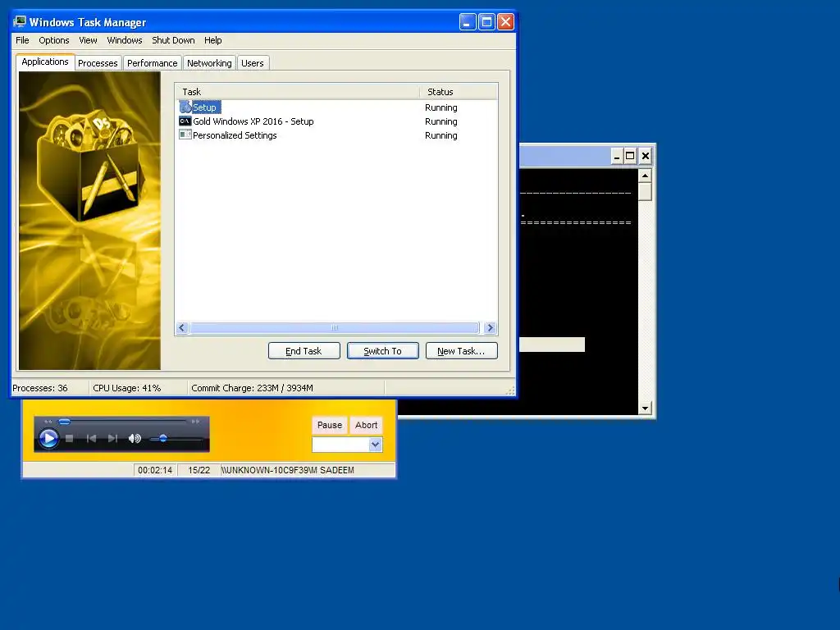This screenshot has width=840, height=630.
Task: Click the Task Manager resize grip corner
Action: click(x=510, y=390)
